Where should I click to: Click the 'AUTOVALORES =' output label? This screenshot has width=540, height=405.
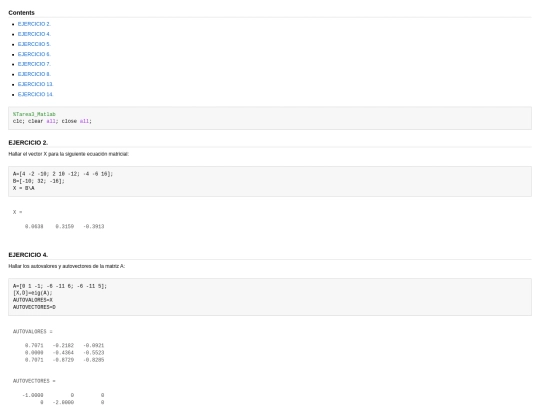(33, 332)
